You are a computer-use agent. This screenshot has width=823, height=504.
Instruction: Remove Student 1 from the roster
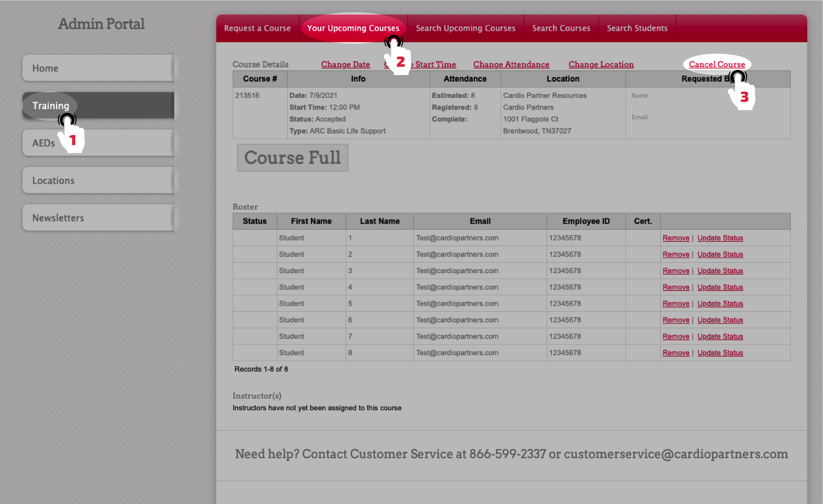676,238
